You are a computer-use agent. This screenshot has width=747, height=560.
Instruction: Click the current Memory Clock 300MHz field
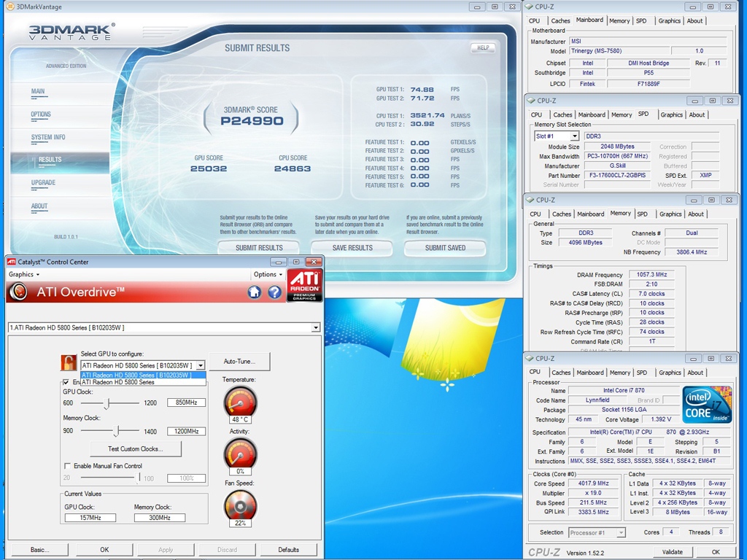coord(160,518)
